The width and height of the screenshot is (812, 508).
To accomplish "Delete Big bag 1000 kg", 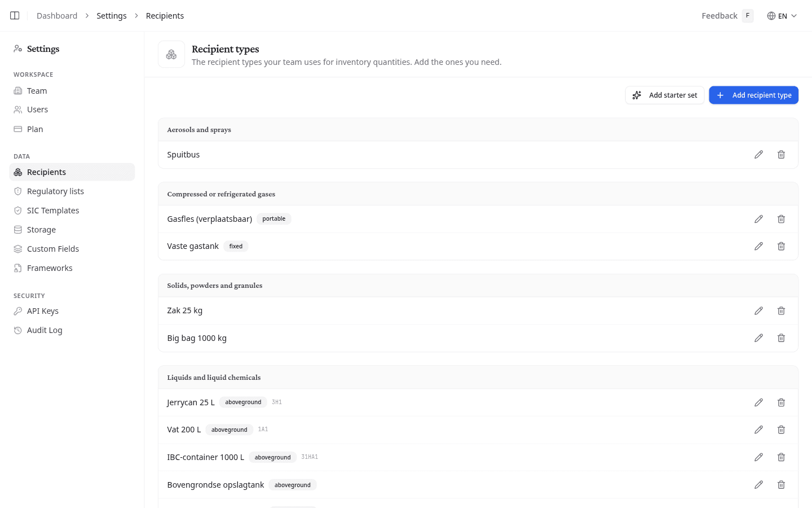I will click(781, 338).
